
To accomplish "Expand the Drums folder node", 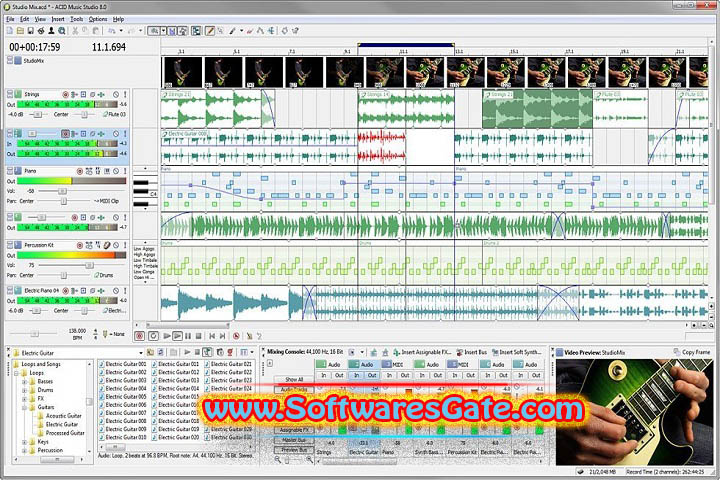I will 25,390.
